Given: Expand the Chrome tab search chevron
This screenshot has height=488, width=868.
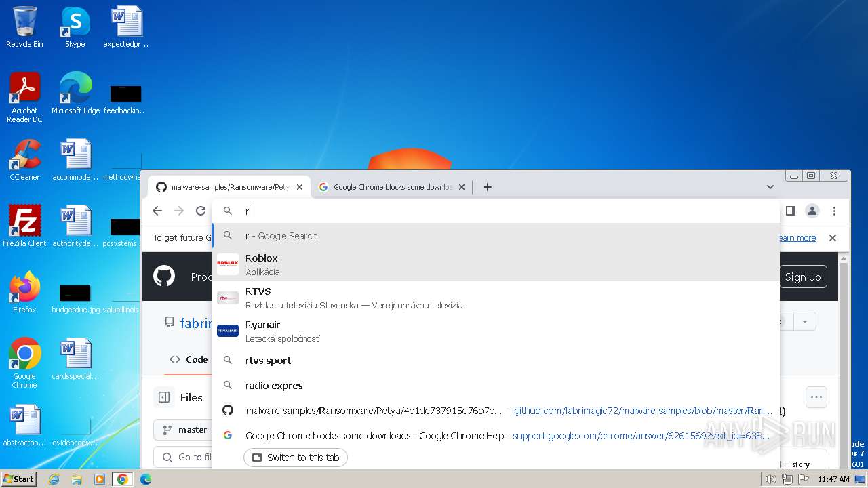Looking at the screenshot, I should (x=770, y=187).
